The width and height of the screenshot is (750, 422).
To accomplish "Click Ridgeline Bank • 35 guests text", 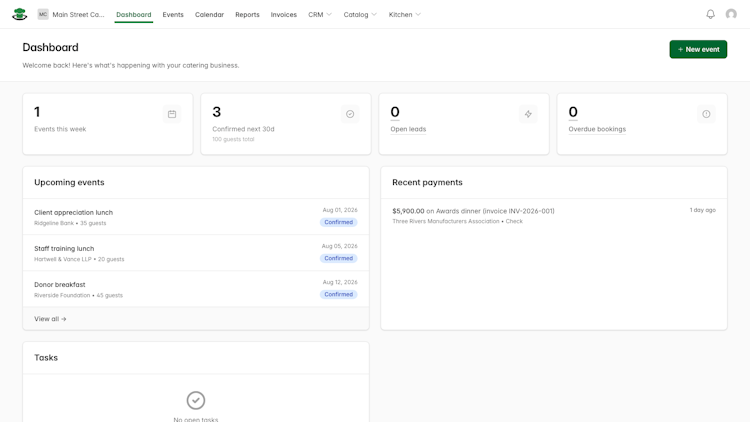I will click(70, 223).
